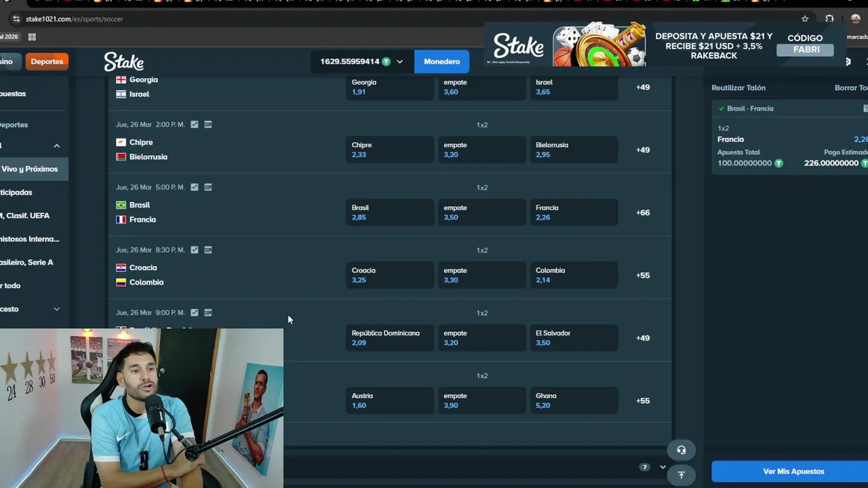Click the Stake promo banner with code FABRI
Screen dimensions: 868x488
pos(666,46)
